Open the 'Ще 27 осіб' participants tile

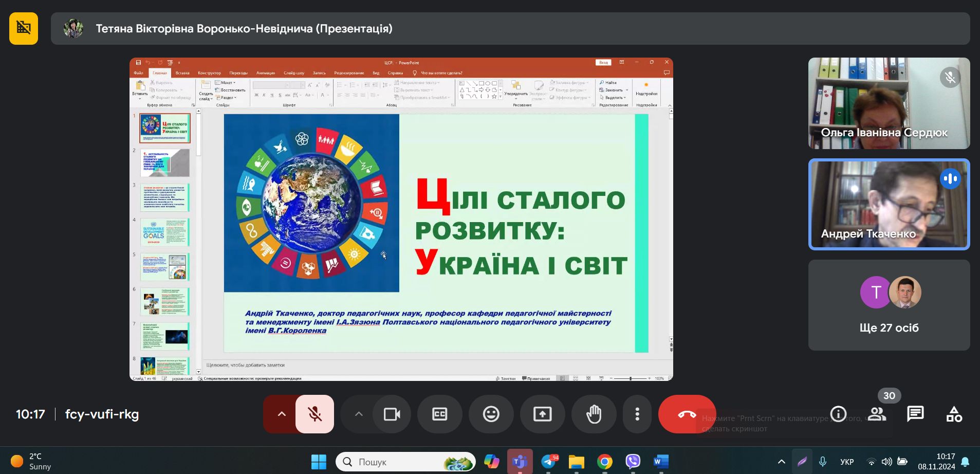coord(889,305)
